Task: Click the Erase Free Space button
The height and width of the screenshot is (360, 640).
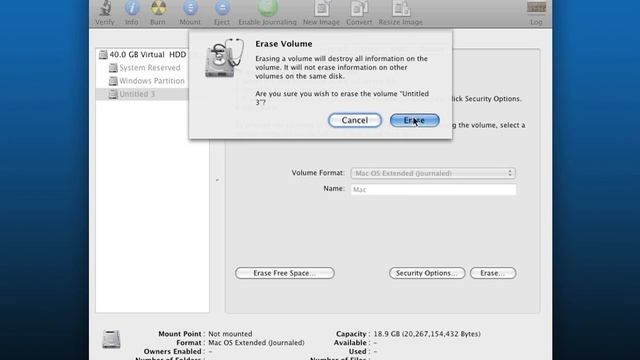Action: tap(284, 273)
